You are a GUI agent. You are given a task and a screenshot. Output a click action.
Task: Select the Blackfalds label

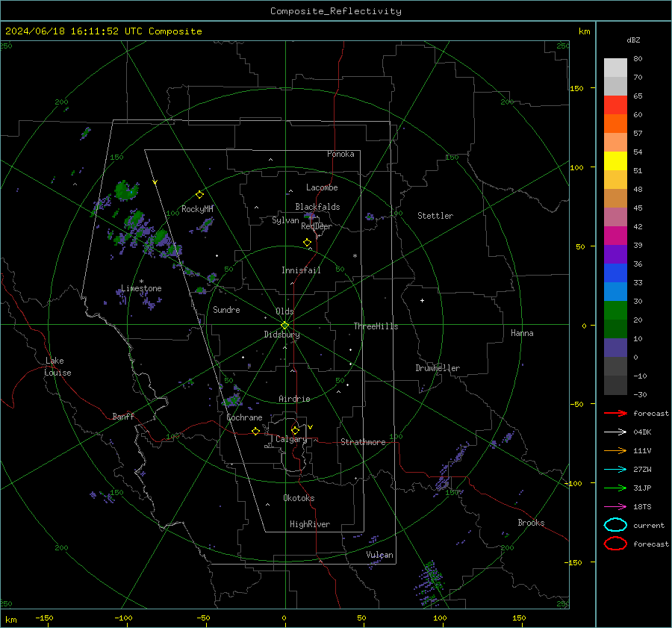click(317, 207)
